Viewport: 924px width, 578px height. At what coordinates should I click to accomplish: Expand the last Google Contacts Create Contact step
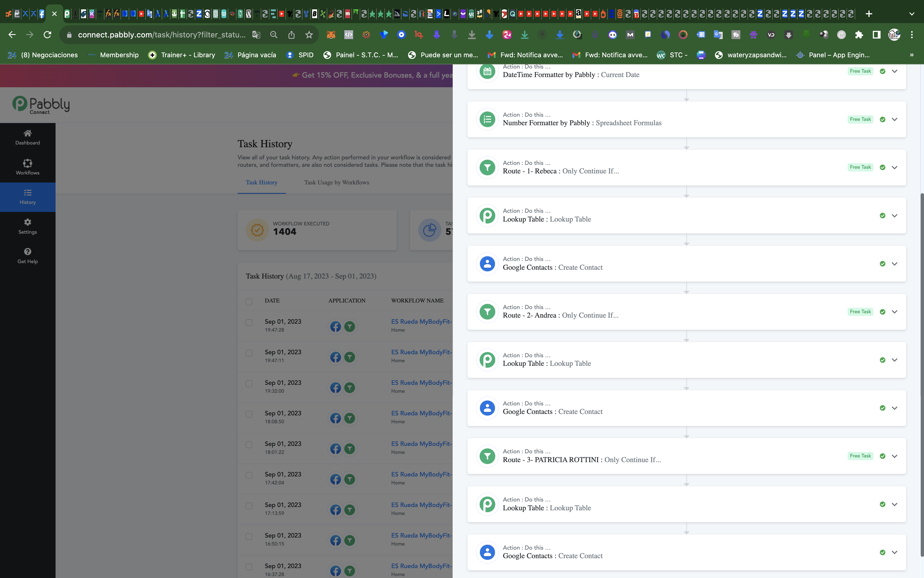coord(895,552)
